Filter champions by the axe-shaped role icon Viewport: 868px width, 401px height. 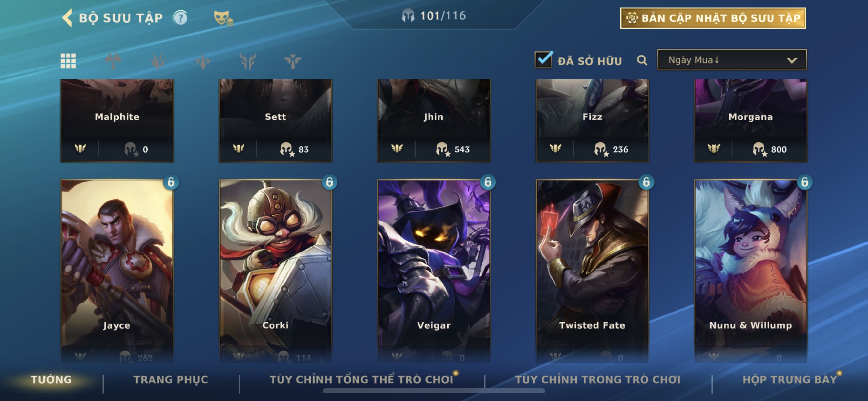pyautogui.click(x=113, y=61)
